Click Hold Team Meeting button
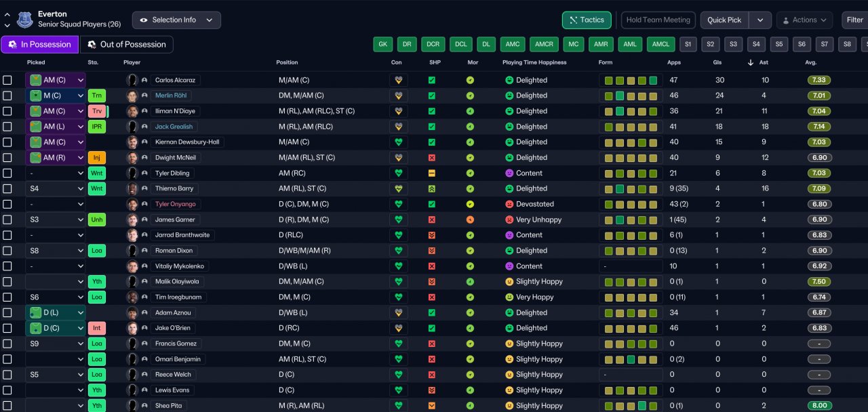868x412 pixels. [x=658, y=20]
